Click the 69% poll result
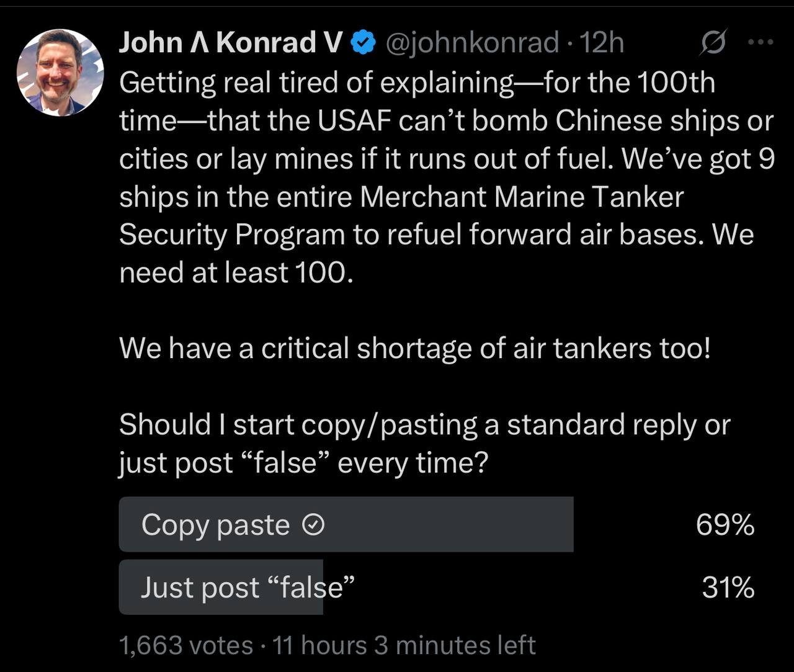This screenshot has height=672, width=794. 725,525
